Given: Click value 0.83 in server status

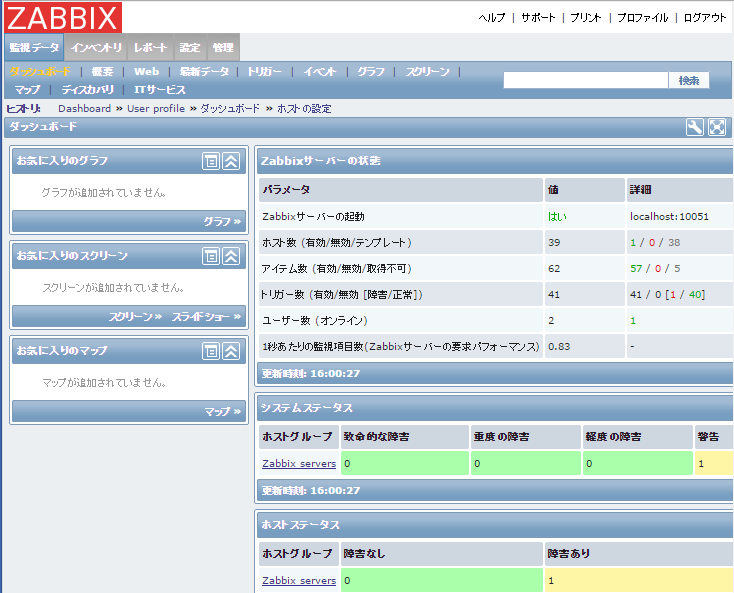Looking at the screenshot, I should tap(559, 346).
